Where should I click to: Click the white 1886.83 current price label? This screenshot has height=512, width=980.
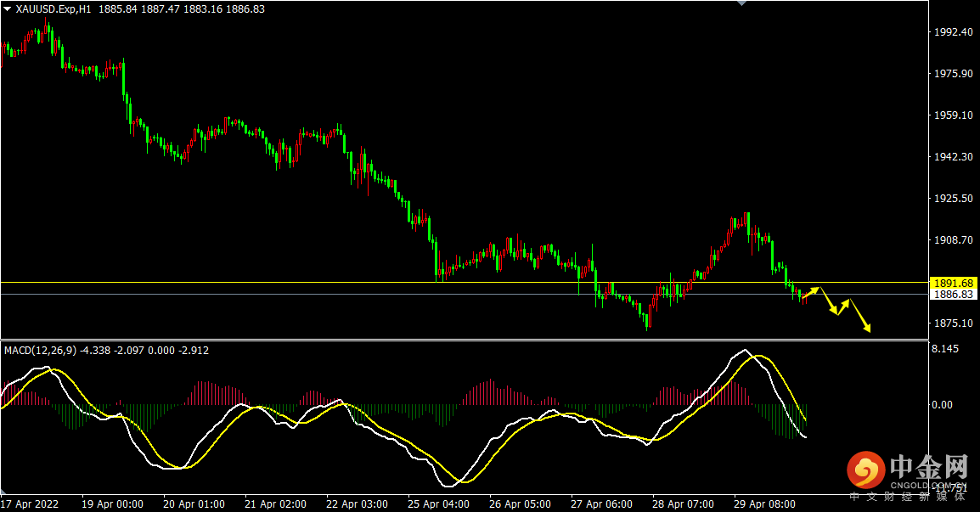[x=953, y=295]
